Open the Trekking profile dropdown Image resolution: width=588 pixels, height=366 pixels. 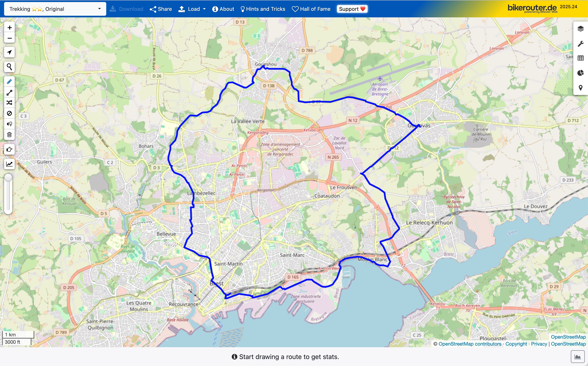coord(55,9)
